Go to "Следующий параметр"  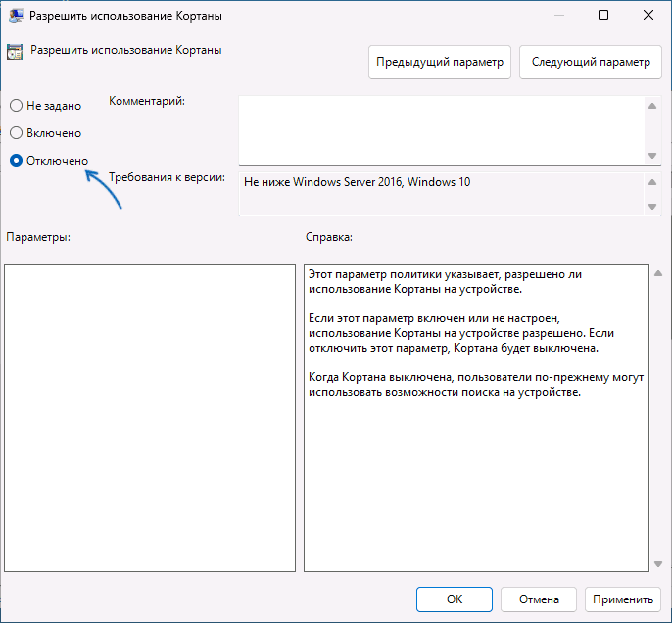(x=590, y=62)
